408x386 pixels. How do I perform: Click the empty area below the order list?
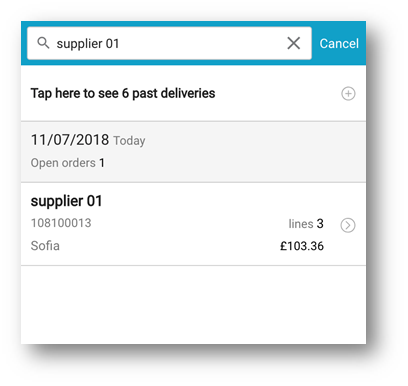[x=193, y=305]
